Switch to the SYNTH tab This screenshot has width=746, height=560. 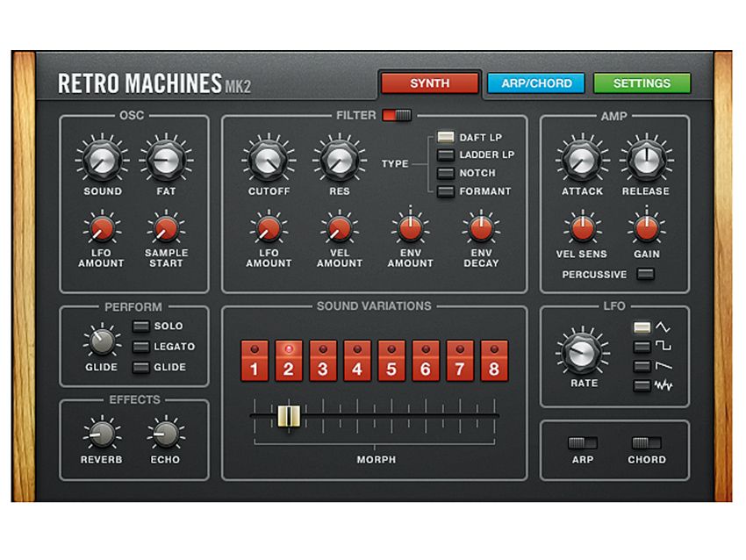point(430,83)
